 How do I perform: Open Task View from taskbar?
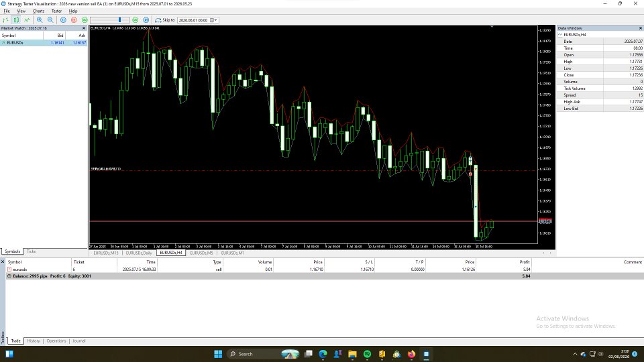(x=309, y=354)
